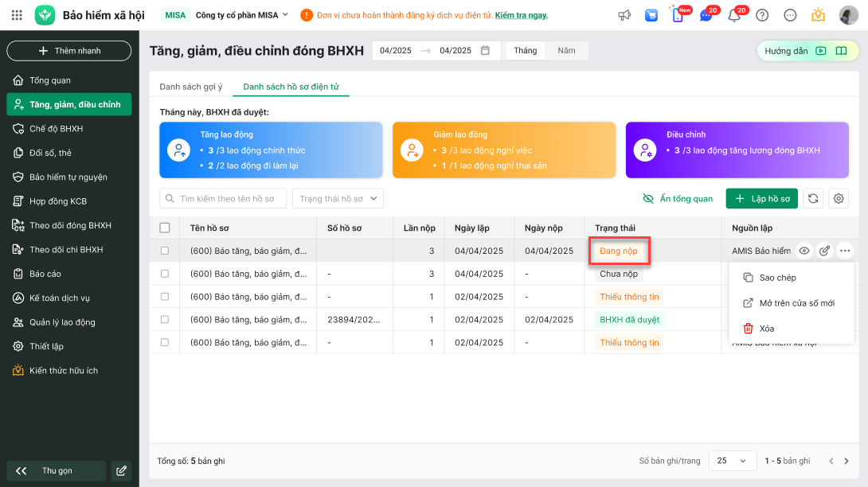Focus the Tìm kiếm theo tên hồ sơ field
Screen dimensions: 868x487
[223, 199]
